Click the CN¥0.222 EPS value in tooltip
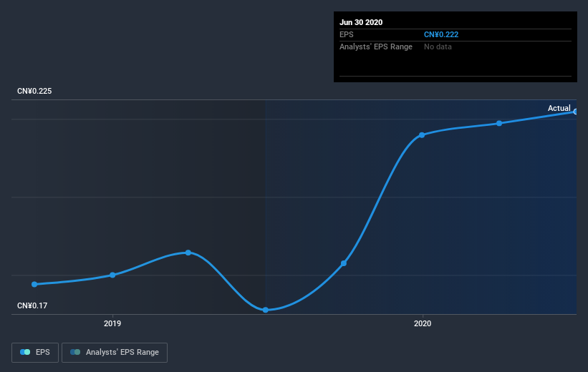Image resolution: width=588 pixels, height=372 pixels. point(441,34)
